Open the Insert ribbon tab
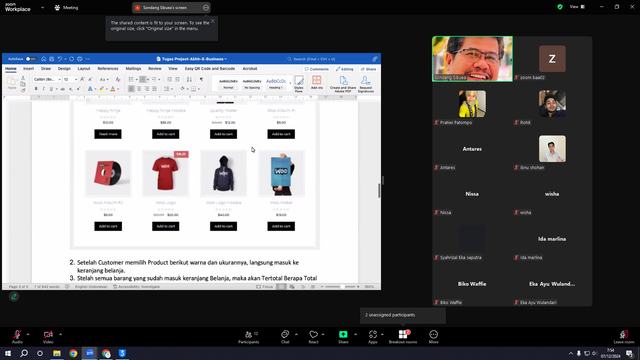 pyautogui.click(x=29, y=69)
